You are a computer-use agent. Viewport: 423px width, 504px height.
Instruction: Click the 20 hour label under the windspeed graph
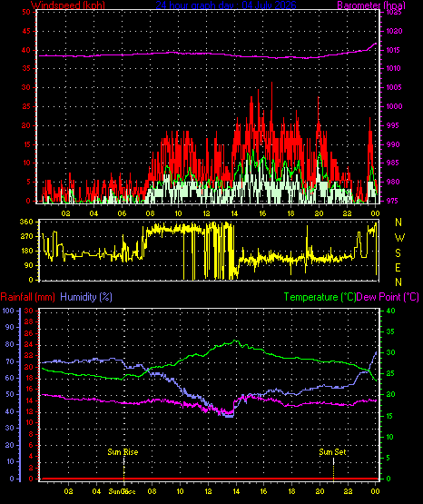pos(319,213)
